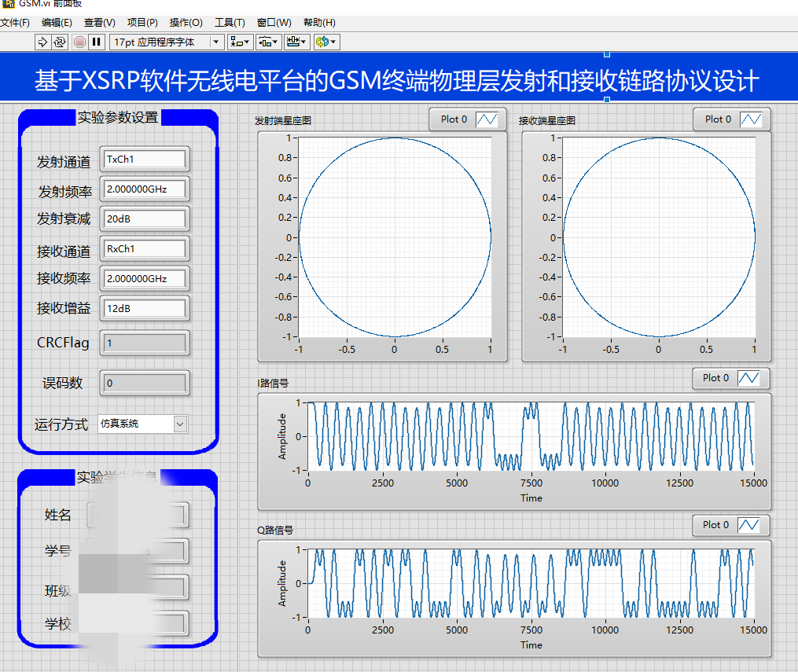The height and width of the screenshot is (672, 798).
Task: Open the 窗口(W) menu
Action: pyautogui.click(x=274, y=22)
